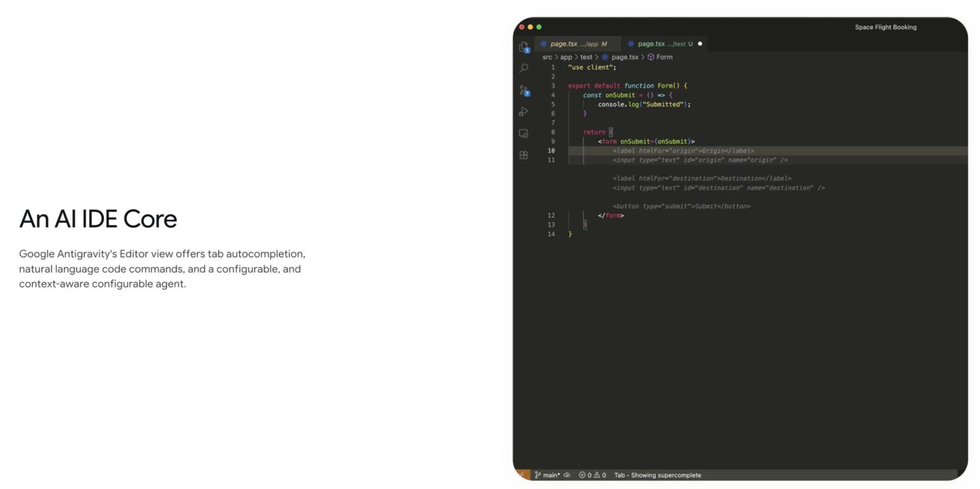This screenshot has height=489, width=980.
Task: Click line number 10 in the gutter
Action: pyautogui.click(x=551, y=151)
